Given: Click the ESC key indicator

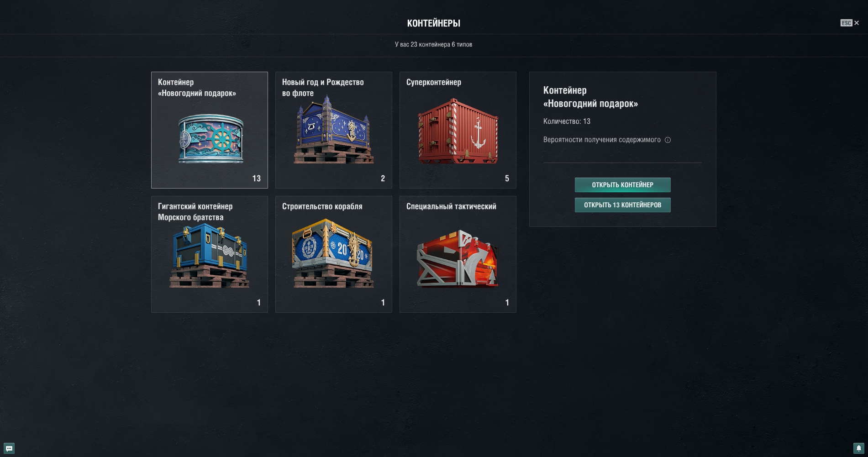Looking at the screenshot, I should pyautogui.click(x=846, y=23).
